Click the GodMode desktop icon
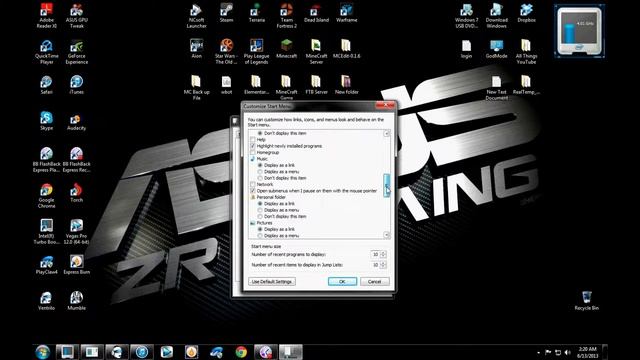The height and width of the screenshot is (360, 640). tap(496, 49)
